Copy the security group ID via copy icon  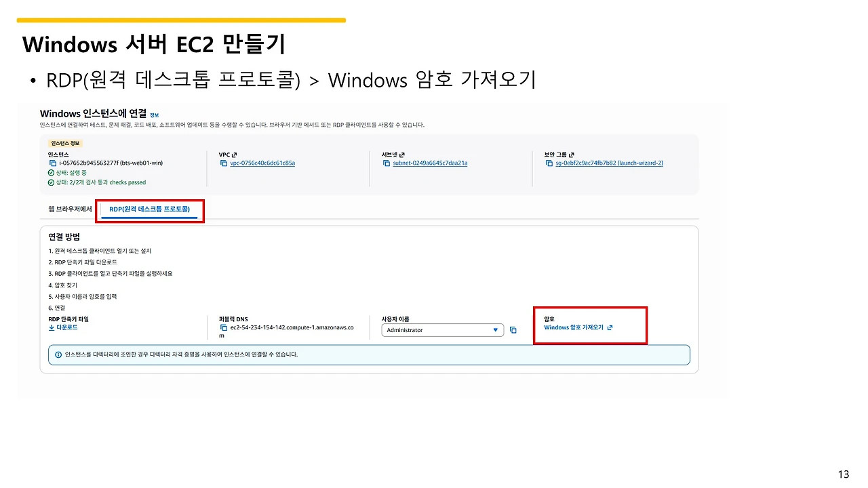coord(549,163)
